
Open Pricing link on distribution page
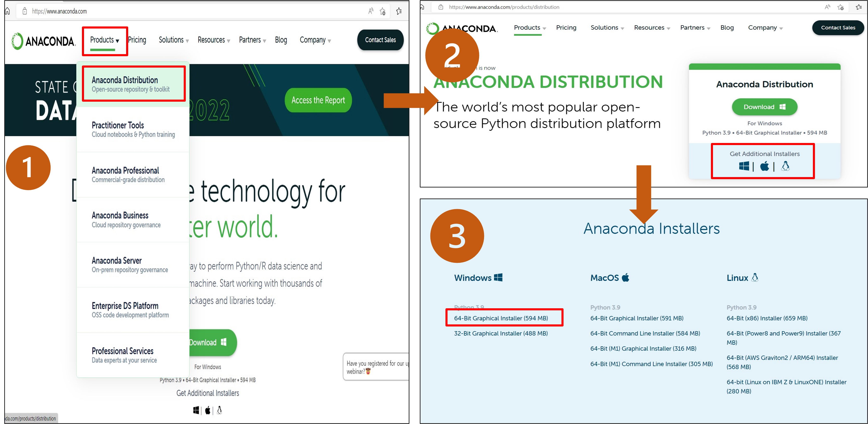[x=566, y=28]
